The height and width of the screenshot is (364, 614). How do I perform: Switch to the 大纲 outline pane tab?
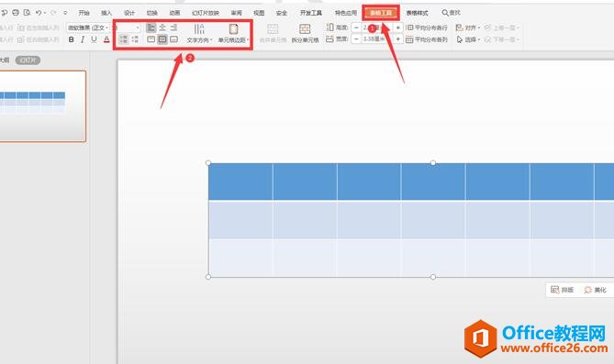pos(5,61)
